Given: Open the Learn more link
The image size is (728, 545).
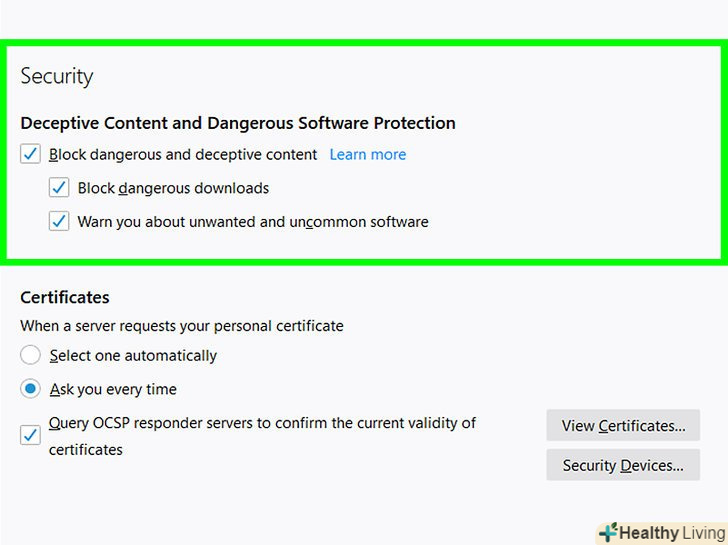Looking at the screenshot, I should (367, 155).
